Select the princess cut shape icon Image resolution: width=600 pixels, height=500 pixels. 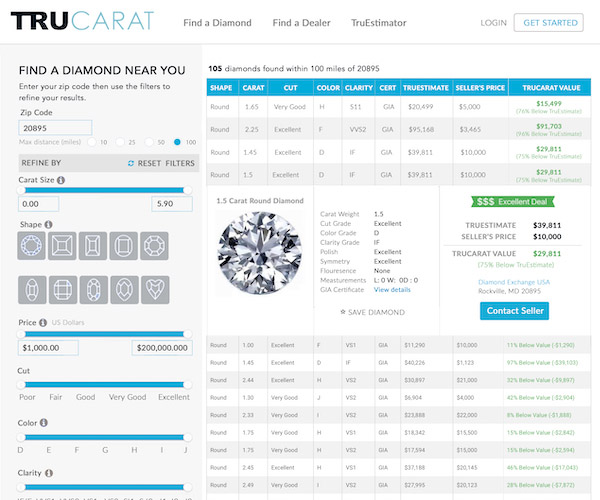click(x=62, y=246)
